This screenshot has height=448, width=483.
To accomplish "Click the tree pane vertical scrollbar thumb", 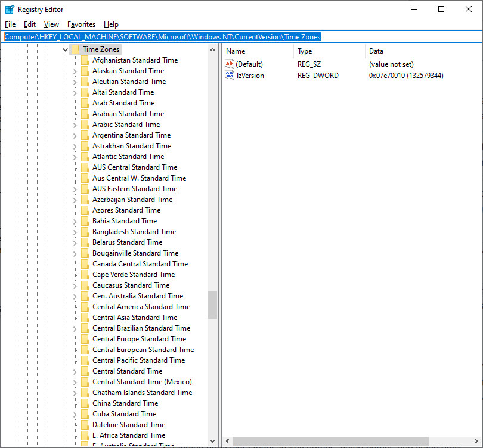I will pos(212,304).
